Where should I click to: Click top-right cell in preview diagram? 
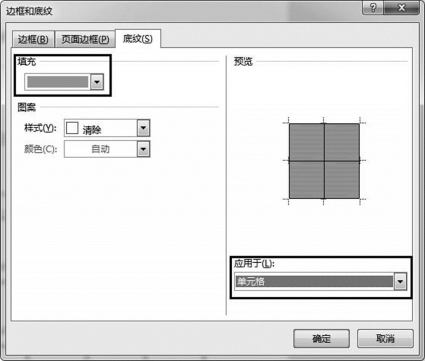pyautogui.click(x=342, y=142)
